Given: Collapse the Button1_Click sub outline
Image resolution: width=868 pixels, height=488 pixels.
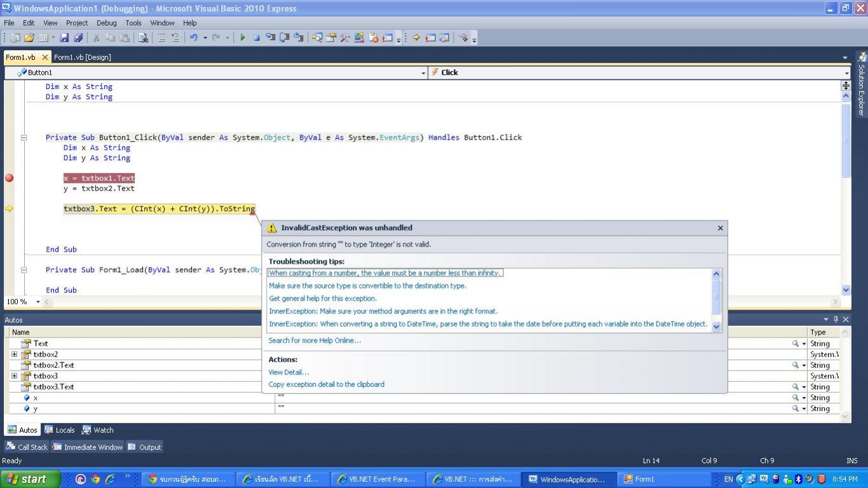Looking at the screenshot, I should [x=24, y=137].
